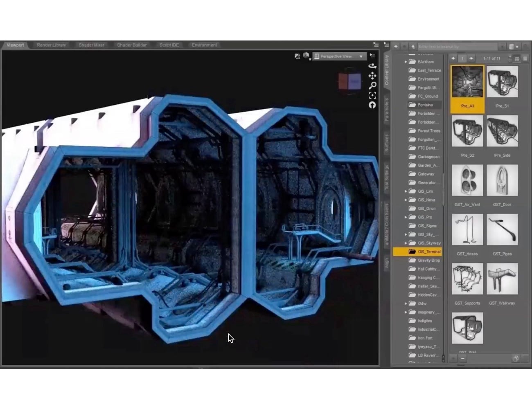Click the aspect frame viewport icon
The image size is (532, 409).
373,95
